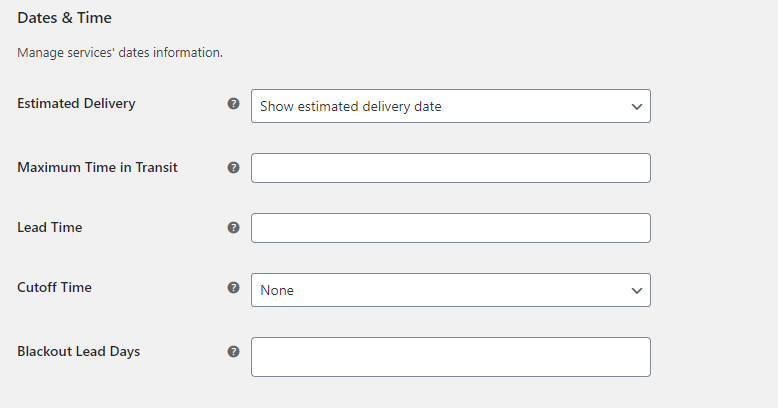Click the Cutoff Time label
This screenshot has width=778, height=408.
tap(55, 287)
